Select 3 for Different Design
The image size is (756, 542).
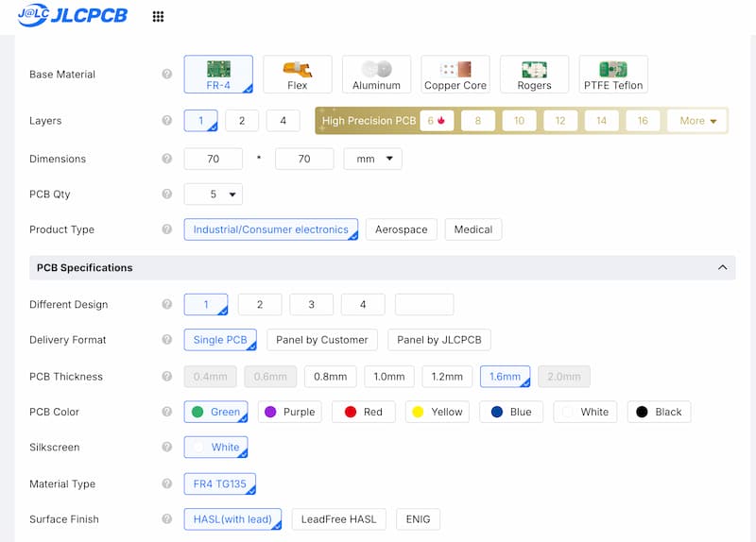312,304
